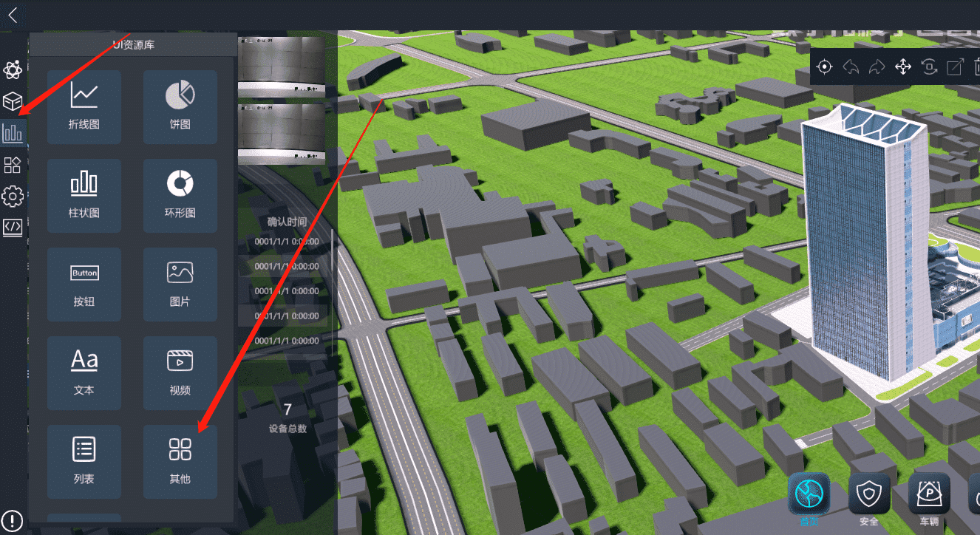Open the atom icon in the left sidebar

(13, 70)
